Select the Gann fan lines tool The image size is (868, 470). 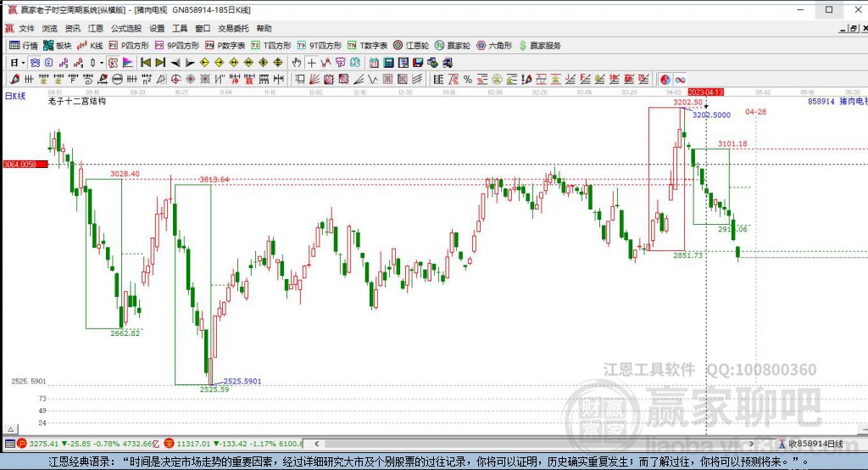point(314,79)
